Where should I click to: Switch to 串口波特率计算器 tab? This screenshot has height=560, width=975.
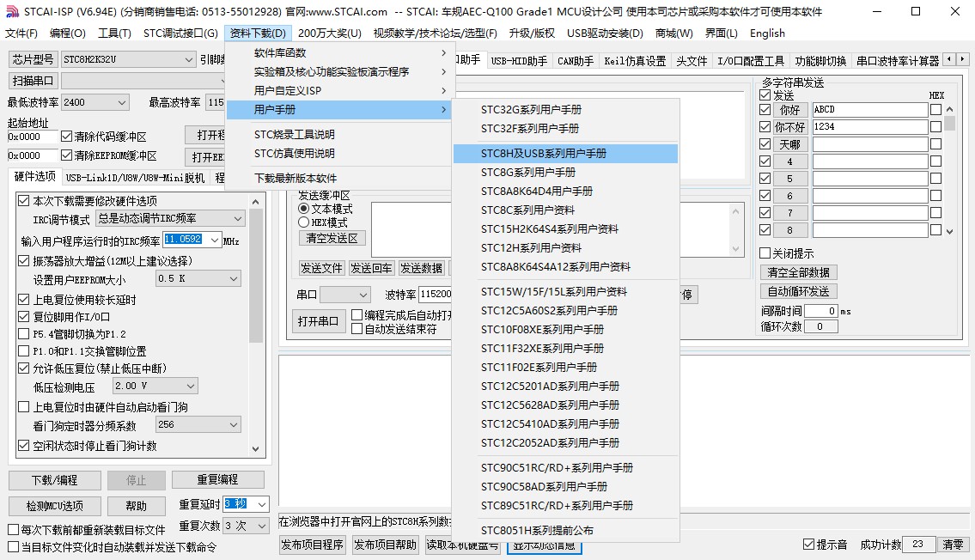click(x=898, y=61)
